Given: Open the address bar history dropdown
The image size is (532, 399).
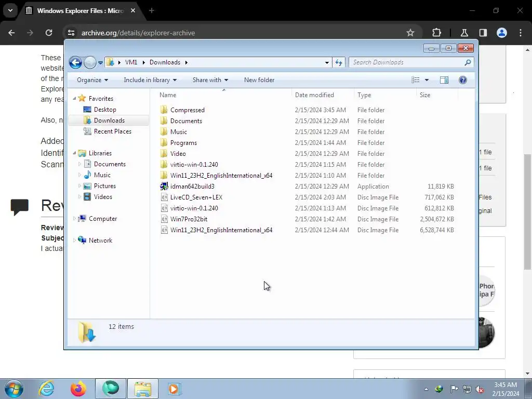Looking at the screenshot, I should [327, 62].
